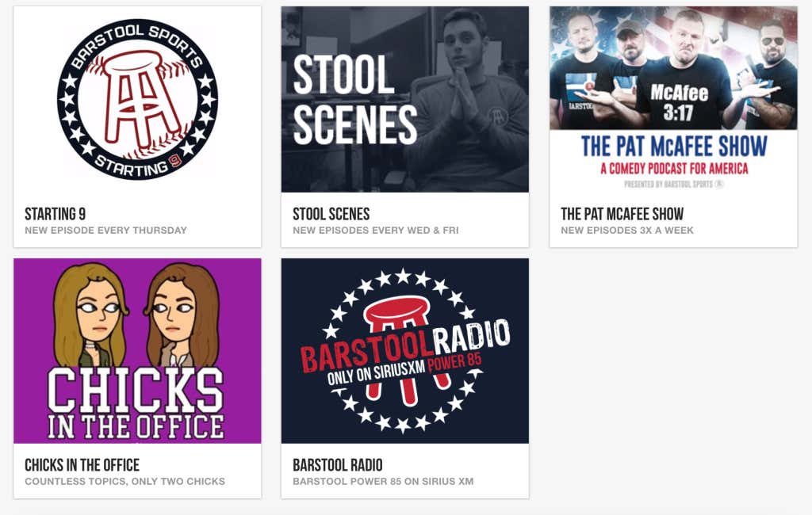Click the Starting 9 cover thumbnail

[x=137, y=99]
